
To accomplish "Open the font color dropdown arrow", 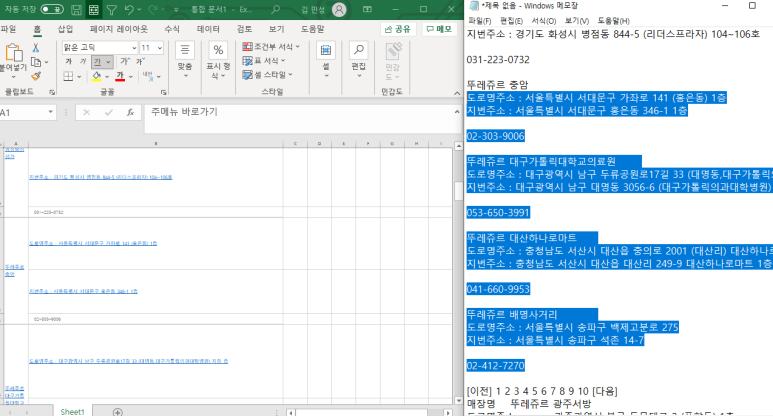I will 131,77.
